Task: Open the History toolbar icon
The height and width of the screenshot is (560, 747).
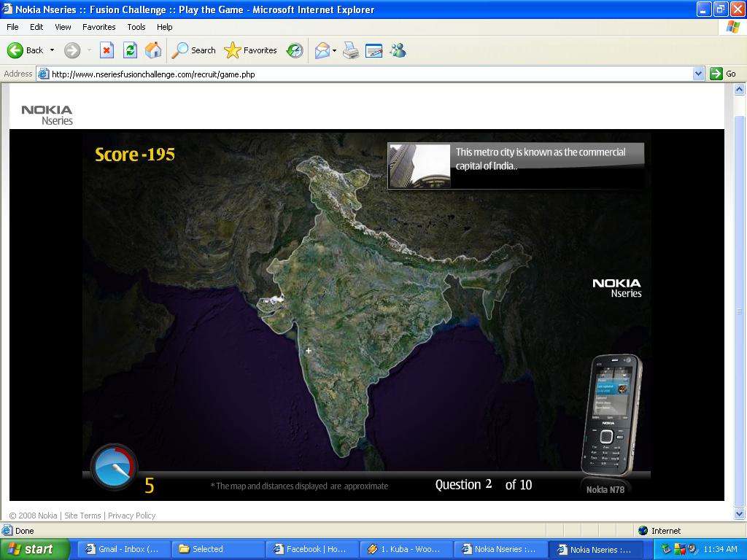Action: (295, 50)
